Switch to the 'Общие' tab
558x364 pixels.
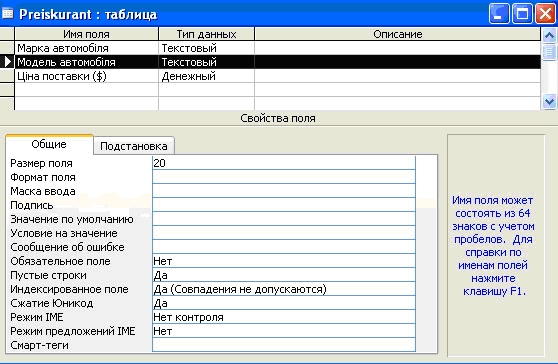pos(49,144)
